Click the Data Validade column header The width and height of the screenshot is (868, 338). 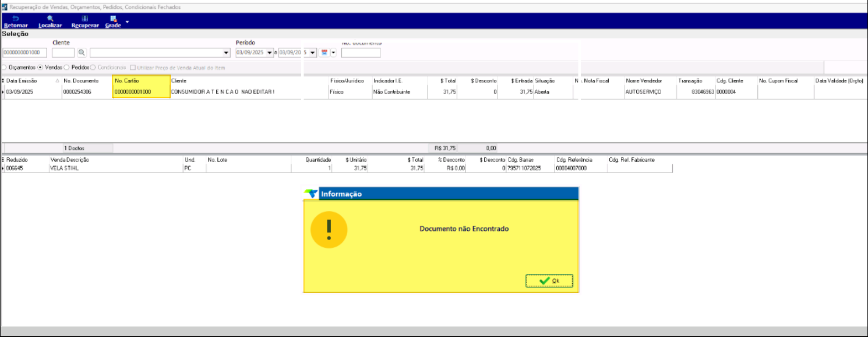(x=841, y=80)
